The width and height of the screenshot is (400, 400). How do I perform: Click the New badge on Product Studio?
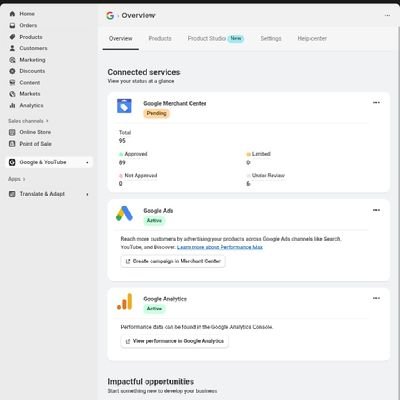pyautogui.click(x=236, y=38)
